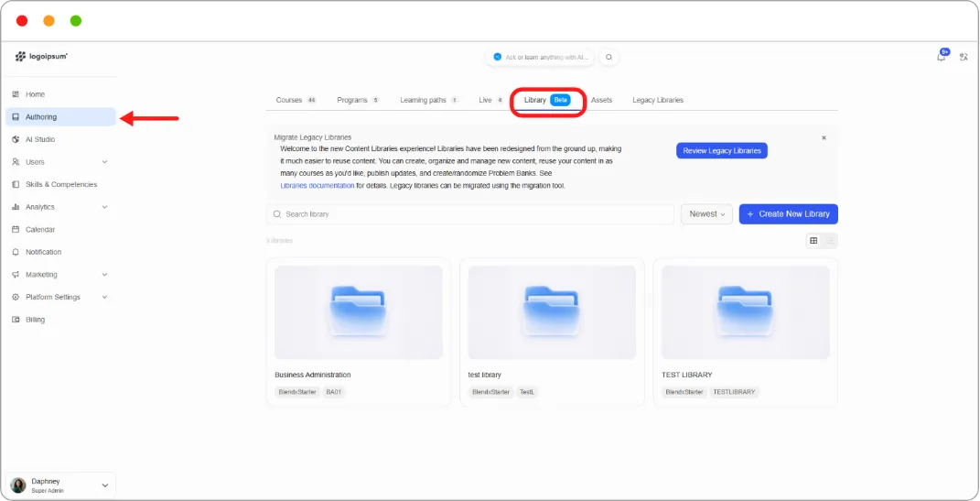Switch to grid view layout

coord(813,241)
